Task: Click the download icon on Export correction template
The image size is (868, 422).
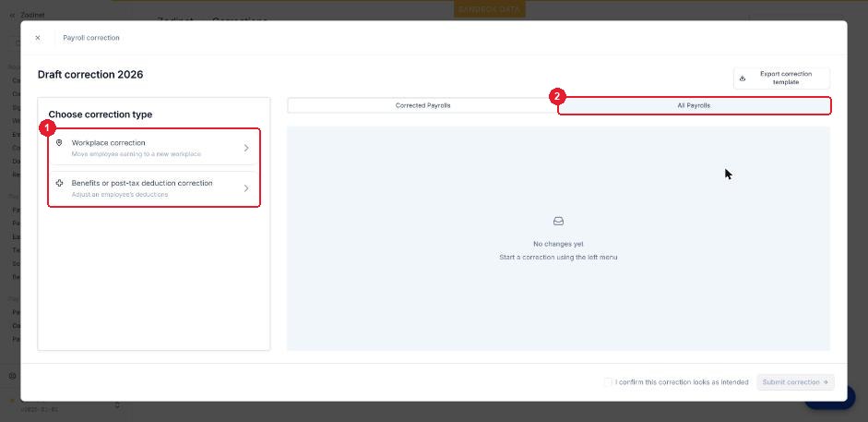Action: 743,78
